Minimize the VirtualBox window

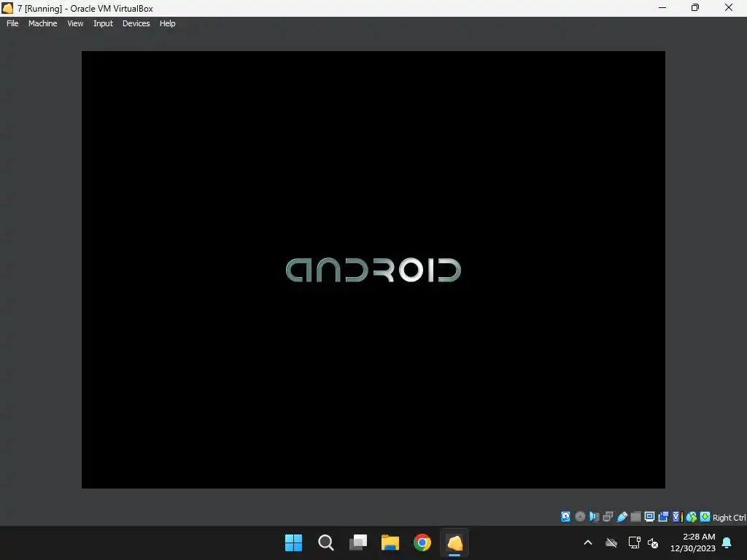(662, 7)
